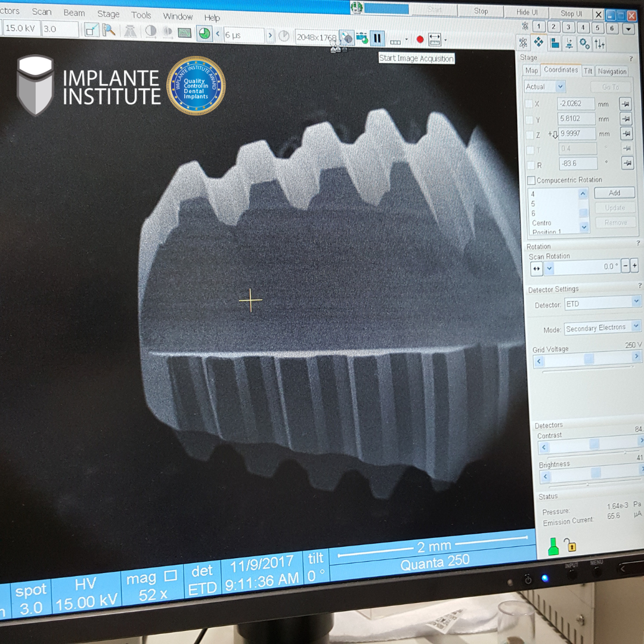Click the magnifier zoom tool in the toolbar
The image size is (644, 644).
(x=109, y=30)
